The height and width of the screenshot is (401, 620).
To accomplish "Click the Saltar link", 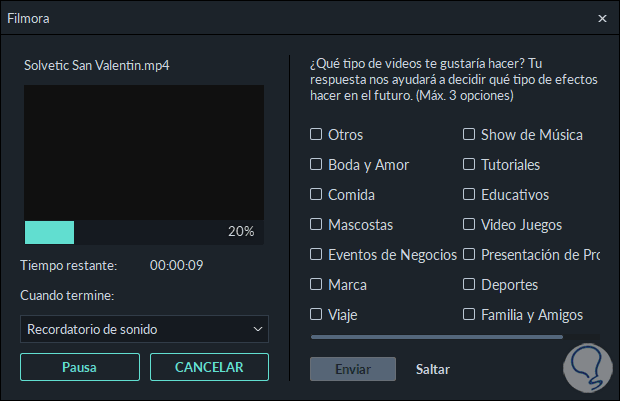I will click(x=433, y=369).
